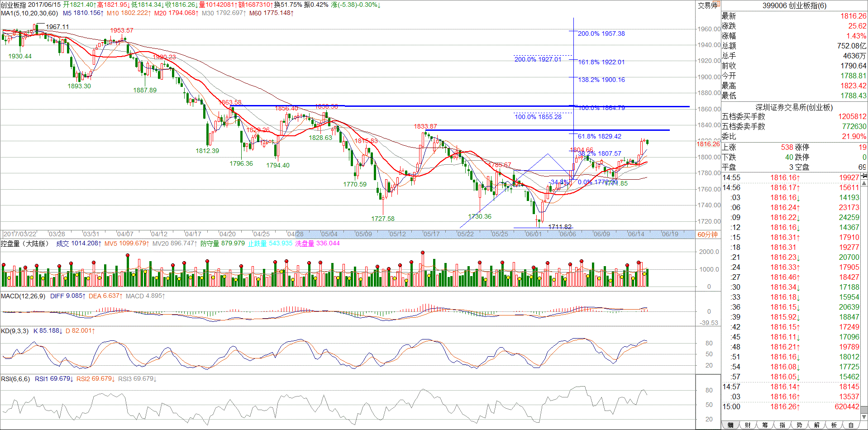Image resolution: width=868 pixels, height=430 pixels.
Task: Select the 势 trend tab
Action: [799, 425]
